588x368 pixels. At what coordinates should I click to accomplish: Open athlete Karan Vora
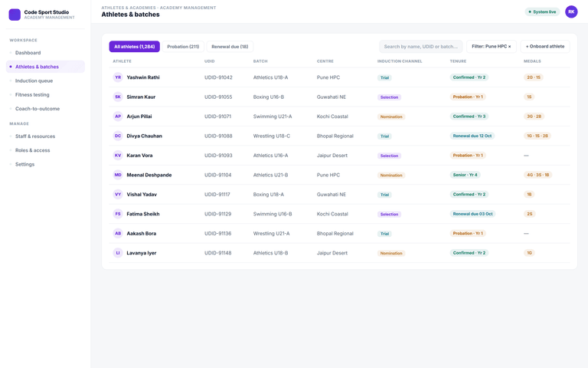tap(139, 156)
